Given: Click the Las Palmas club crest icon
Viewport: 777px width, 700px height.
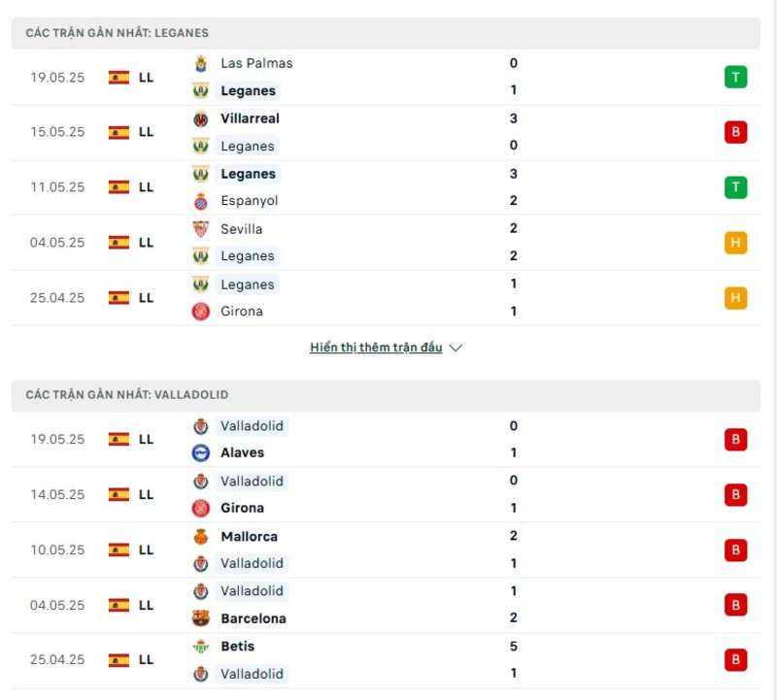Looking at the screenshot, I should pos(201,63).
